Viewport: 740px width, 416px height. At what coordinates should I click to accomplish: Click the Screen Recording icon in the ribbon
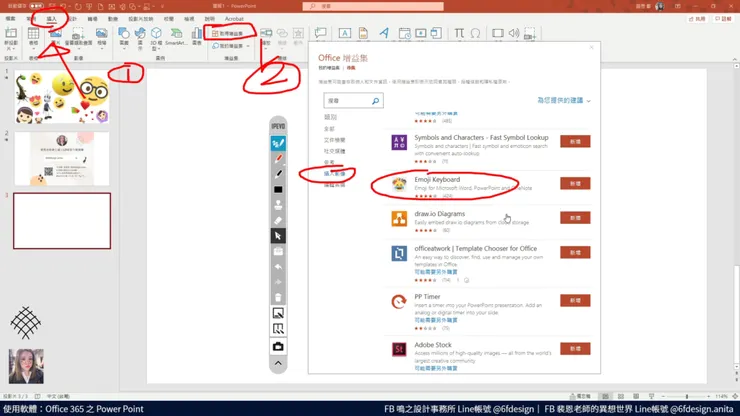pos(530,33)
